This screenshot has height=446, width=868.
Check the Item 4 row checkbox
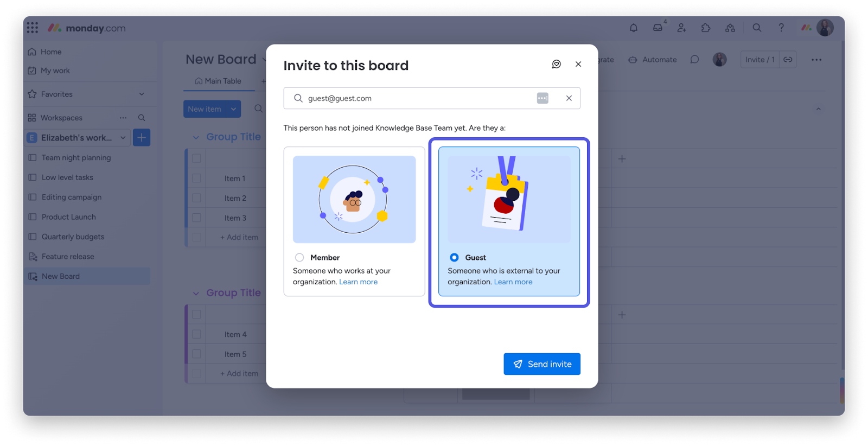tap(196, 334)
